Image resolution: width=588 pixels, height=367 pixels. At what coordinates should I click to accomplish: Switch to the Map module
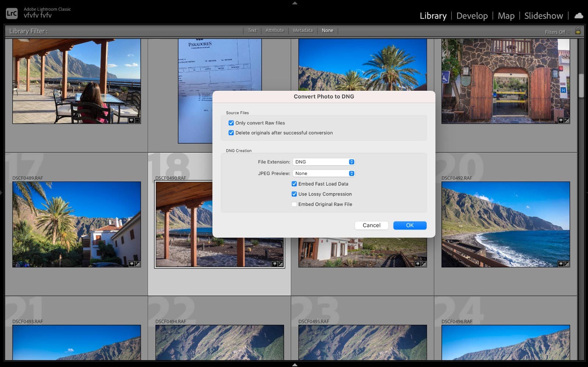pyautogui.click(x=506, y=16)
